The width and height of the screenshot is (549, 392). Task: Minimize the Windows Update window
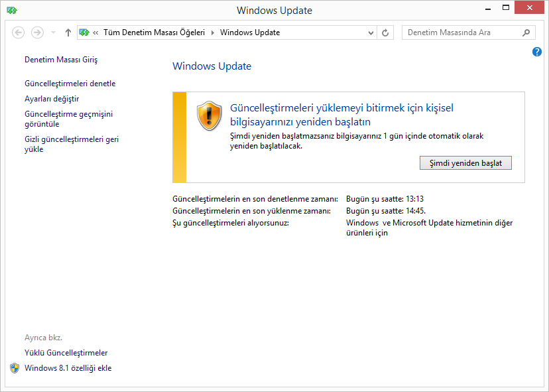click(x=488, y=8)
